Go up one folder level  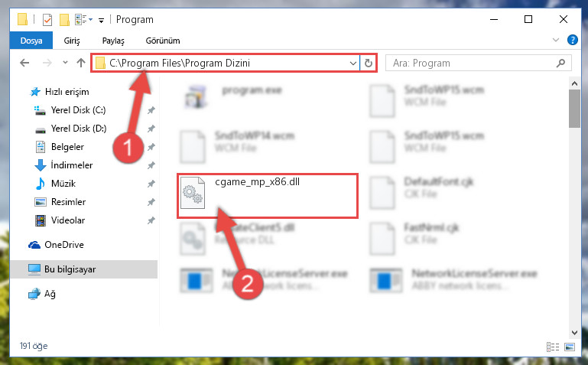coord(81,63)
